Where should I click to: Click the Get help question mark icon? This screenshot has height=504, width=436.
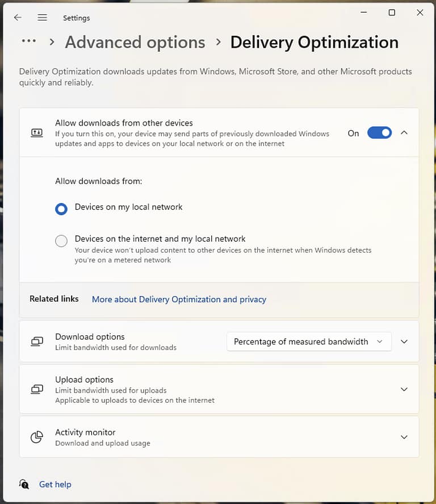pyautogui.click(x=24, y=484)
